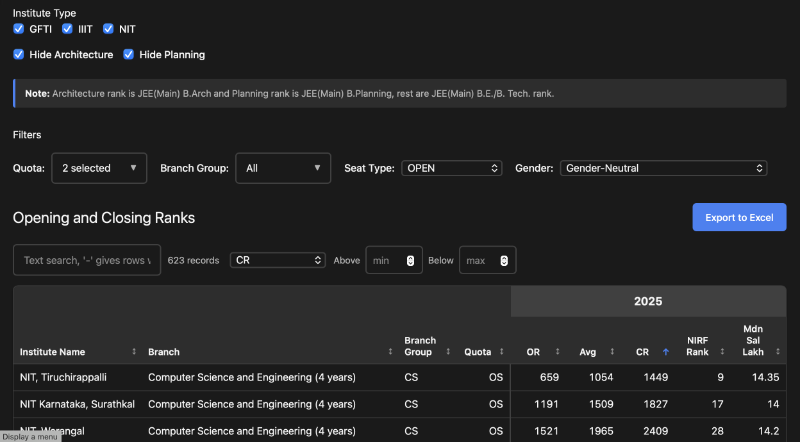Screen dimensions: 800x442
Task: Click Export to Excel button
Action: click(739, 217)
